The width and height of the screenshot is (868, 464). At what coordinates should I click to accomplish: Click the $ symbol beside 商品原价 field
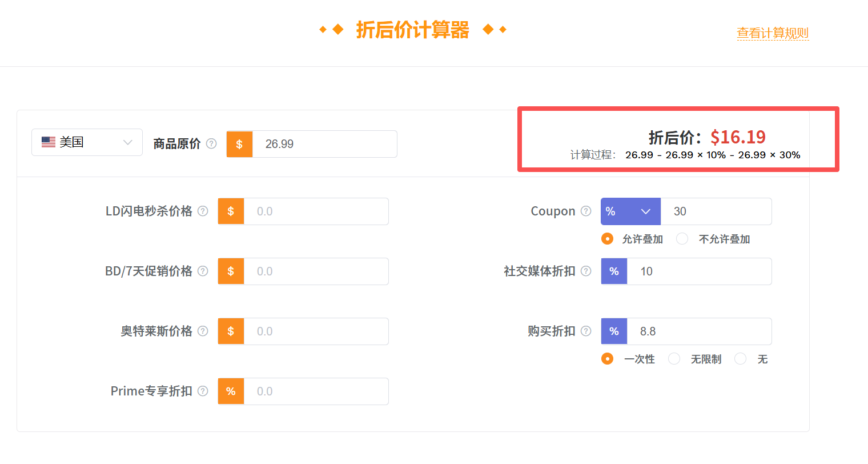(239, 143)
